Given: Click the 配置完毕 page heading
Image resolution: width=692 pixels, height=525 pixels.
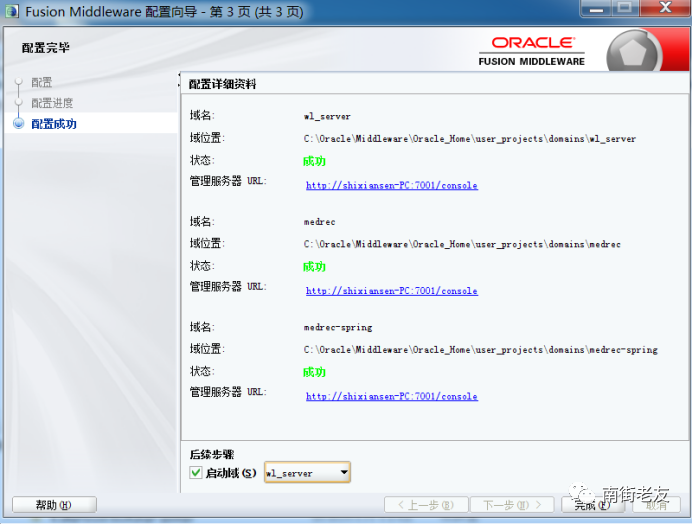Looking at the screenshot, I should click(x=46, y=47).
